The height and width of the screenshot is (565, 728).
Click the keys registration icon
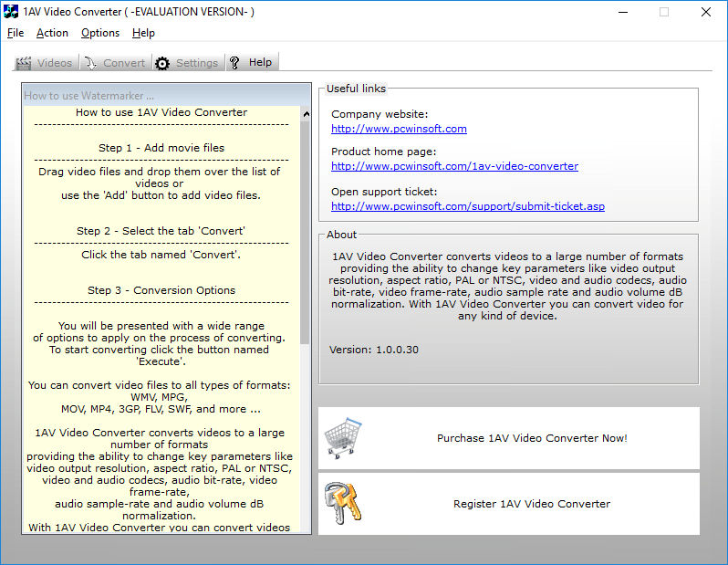(343, 504)
